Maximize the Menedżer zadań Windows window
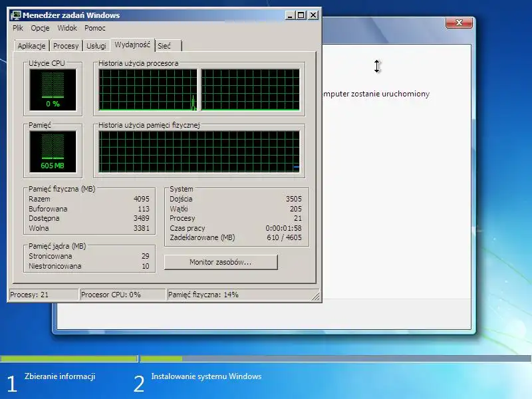532x399 pixels. [x=301, y=15]
